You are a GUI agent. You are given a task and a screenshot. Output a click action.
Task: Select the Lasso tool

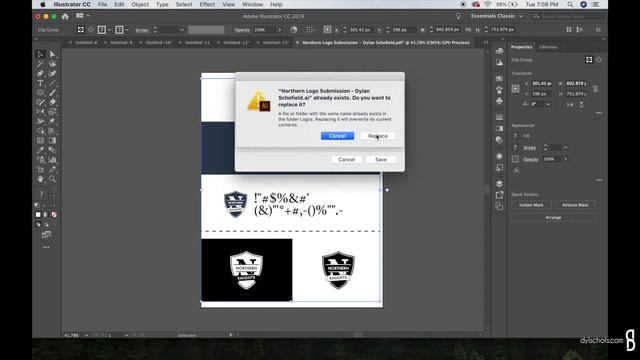point(52,64)
